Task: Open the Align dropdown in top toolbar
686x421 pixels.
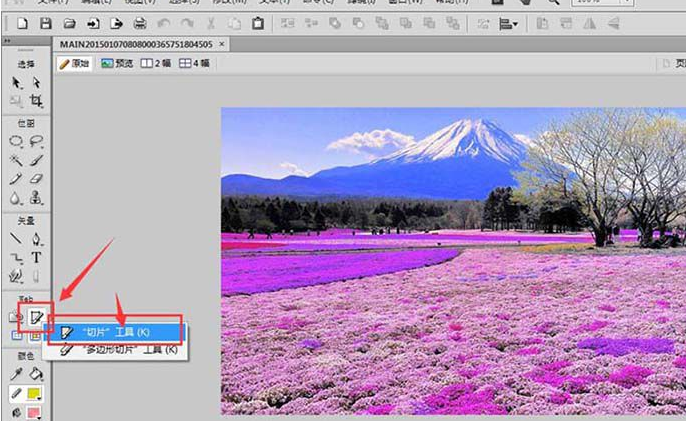Action: 509,23
